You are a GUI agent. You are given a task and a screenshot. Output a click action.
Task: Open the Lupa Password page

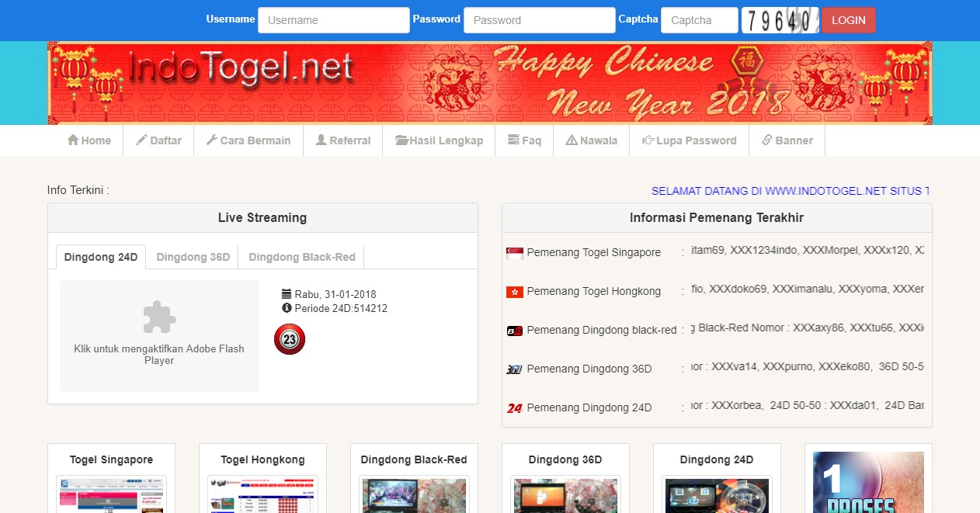coord(690,140)
